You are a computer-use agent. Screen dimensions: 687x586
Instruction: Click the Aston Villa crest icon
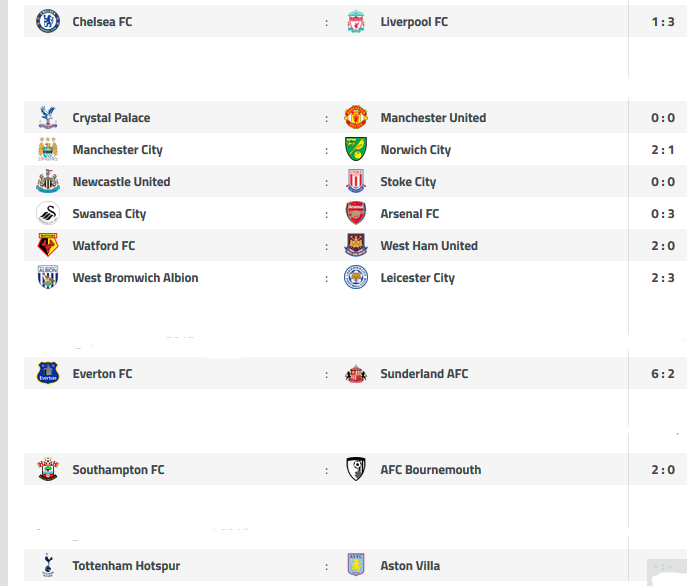point(356,565)
